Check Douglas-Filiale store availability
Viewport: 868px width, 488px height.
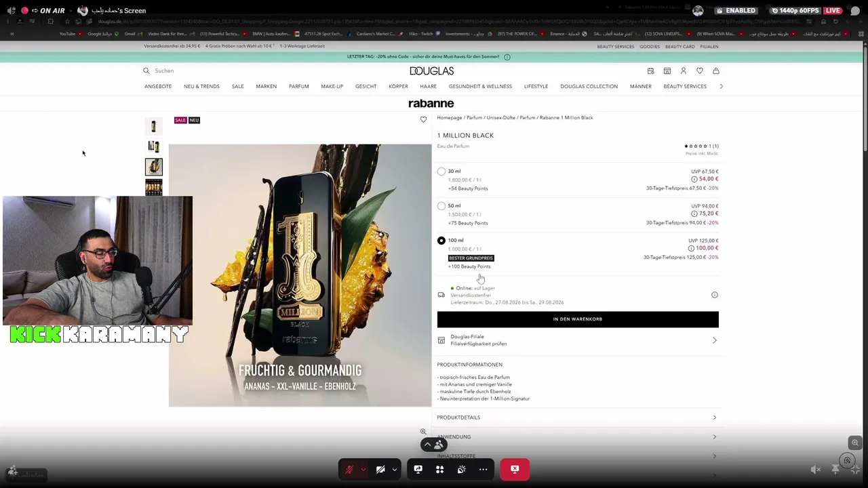[578, 340]
